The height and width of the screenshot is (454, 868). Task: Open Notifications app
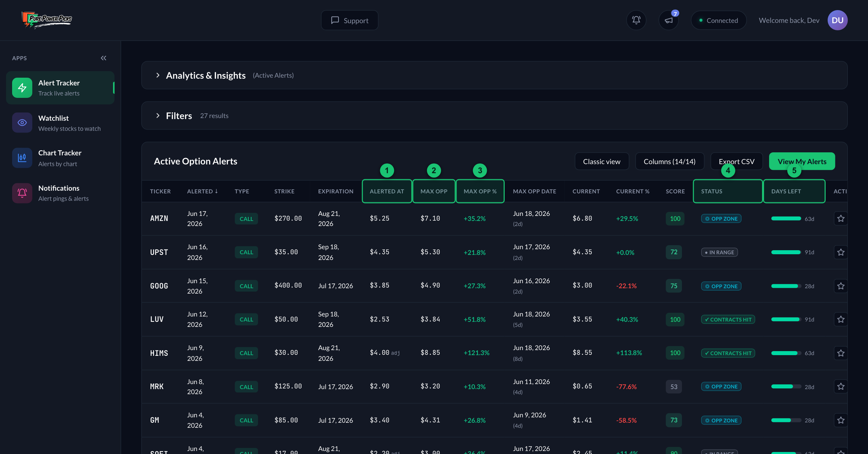coord(60,193)
